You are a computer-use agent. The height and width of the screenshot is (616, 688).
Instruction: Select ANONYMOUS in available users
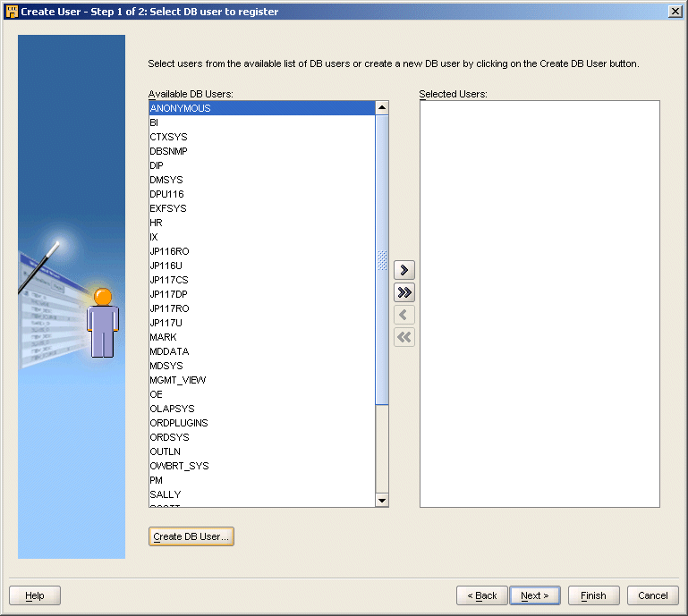[x=262, y=108]
